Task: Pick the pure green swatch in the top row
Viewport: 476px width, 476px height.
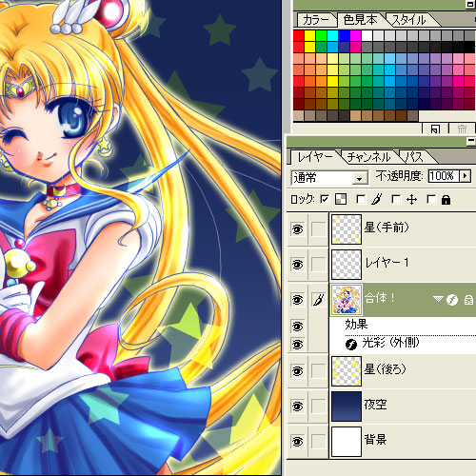Action: pos(321,36)
